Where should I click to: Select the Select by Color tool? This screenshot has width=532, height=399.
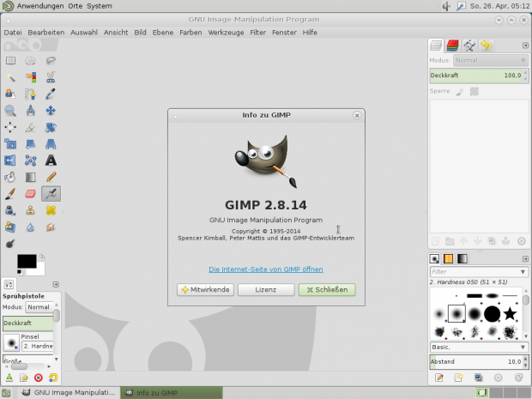pos(31,77)
